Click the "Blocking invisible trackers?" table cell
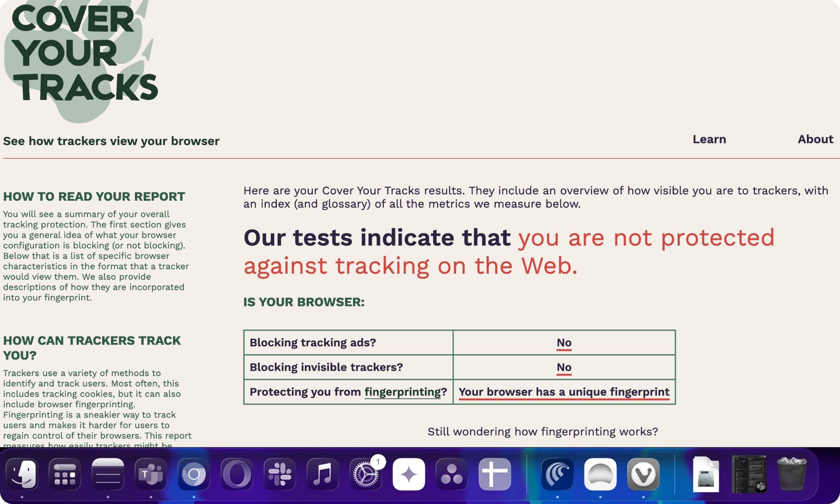Screen dimensions: 840x504 (x=348, y=367)
